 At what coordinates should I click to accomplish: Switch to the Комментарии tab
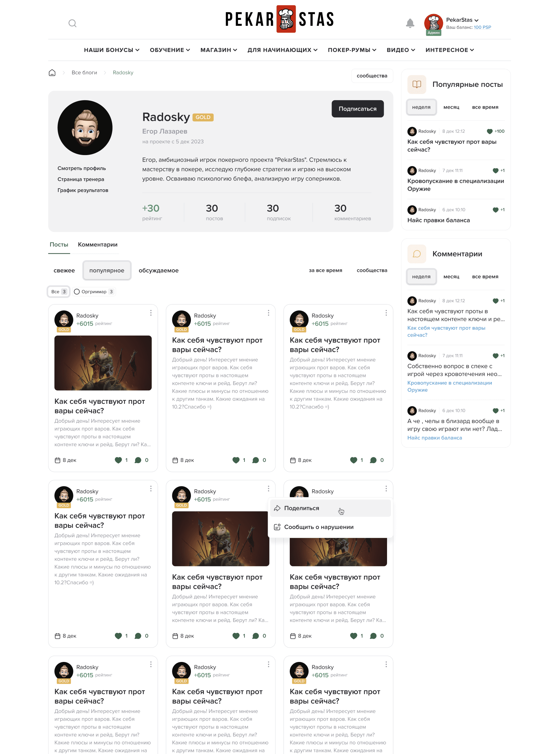[98, 244]
